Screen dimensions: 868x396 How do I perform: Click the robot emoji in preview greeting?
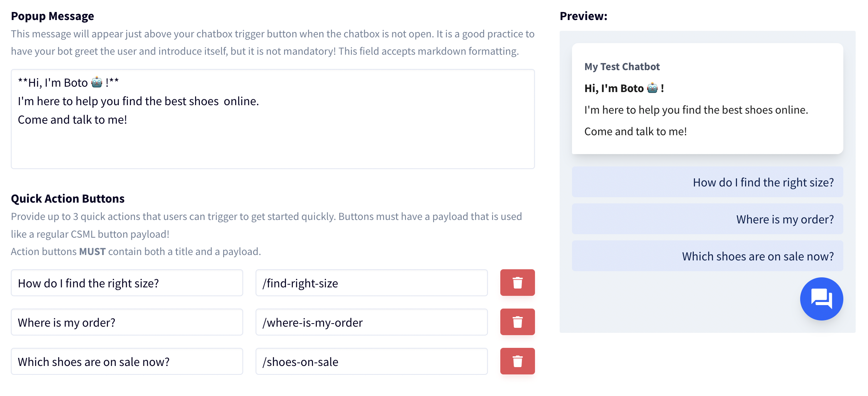click(x=652, y=88)
